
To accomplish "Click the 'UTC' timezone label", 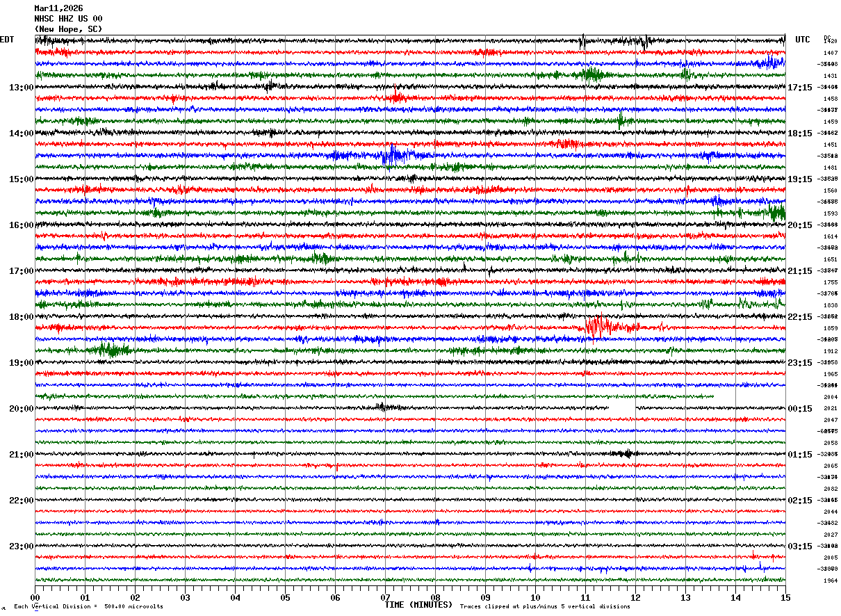I will pyautogui.click(x=803, y=40).
